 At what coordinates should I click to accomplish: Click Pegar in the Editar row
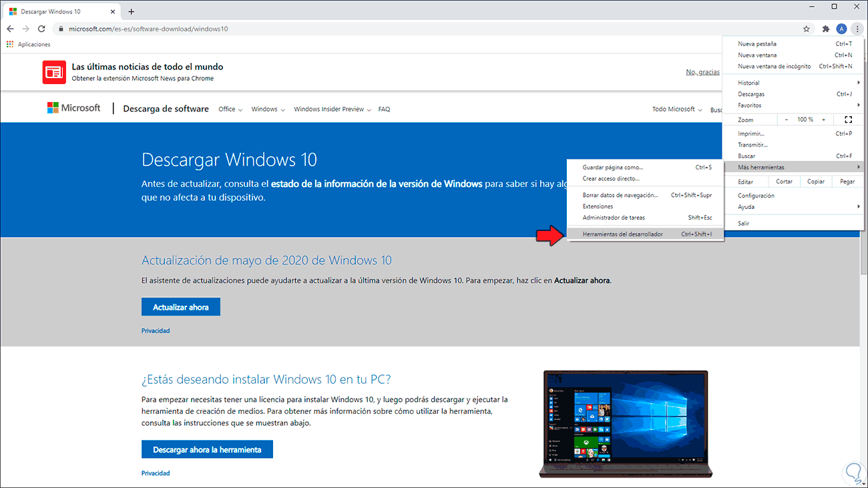click(847, 182)
